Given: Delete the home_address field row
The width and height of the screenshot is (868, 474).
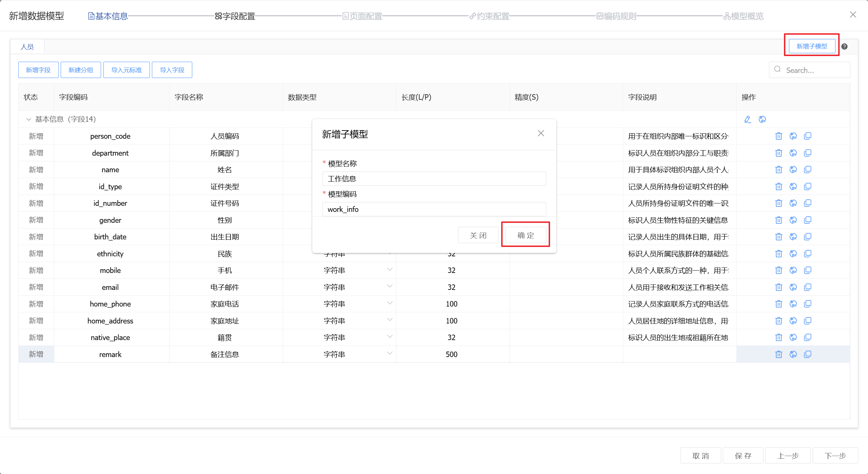Looking at the screenshot, I should click(778, 321).
